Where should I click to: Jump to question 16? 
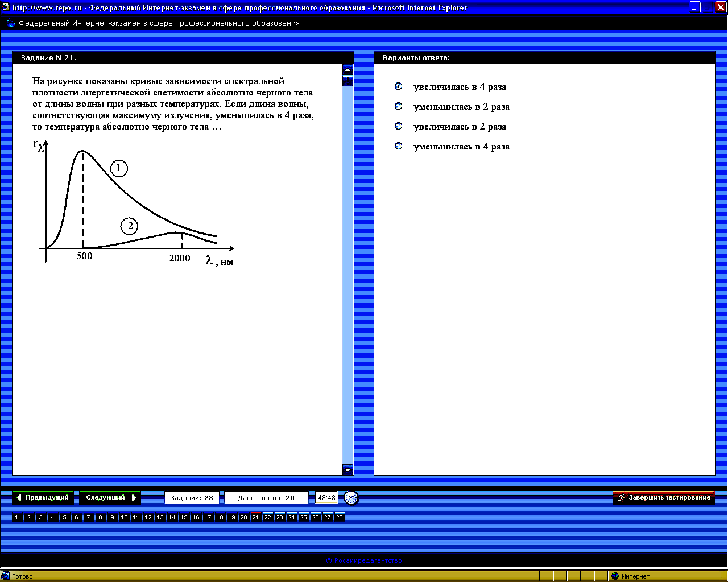[x=196, y=517]
